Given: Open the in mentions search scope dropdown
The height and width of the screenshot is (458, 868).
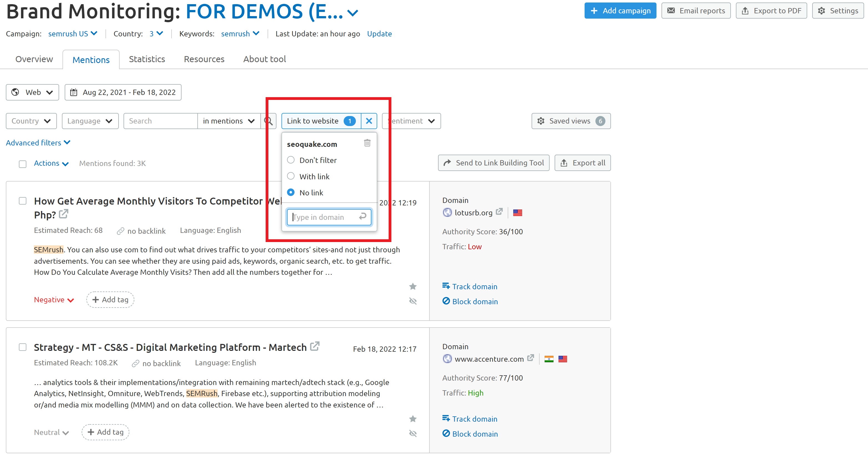Looking at the screenshot, I should coord(229,121).
